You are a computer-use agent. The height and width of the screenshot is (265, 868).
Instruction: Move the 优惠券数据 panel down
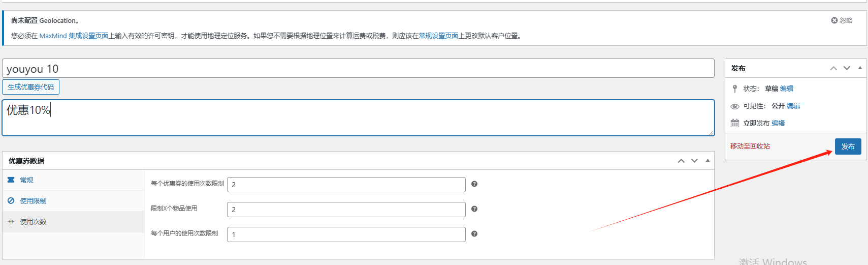coord(694,161)
